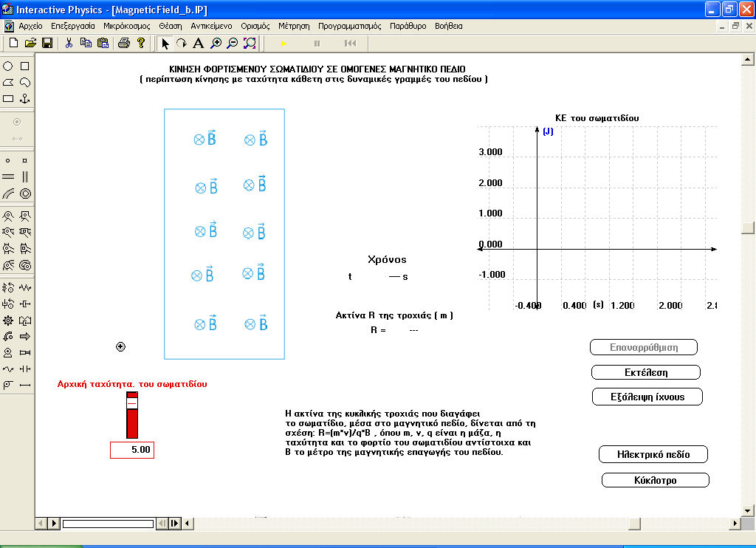The height and width of the screenshot is (548, 756).
Task: Select the Torque tool
Action: tap(8, 337)
